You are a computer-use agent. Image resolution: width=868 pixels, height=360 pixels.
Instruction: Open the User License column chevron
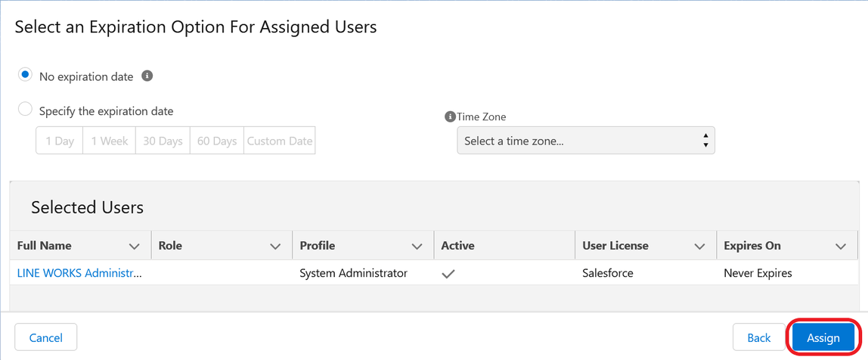699,247
